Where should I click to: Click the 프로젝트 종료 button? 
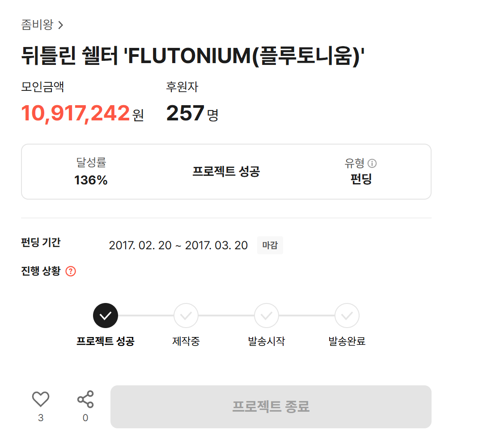point(271,406)
